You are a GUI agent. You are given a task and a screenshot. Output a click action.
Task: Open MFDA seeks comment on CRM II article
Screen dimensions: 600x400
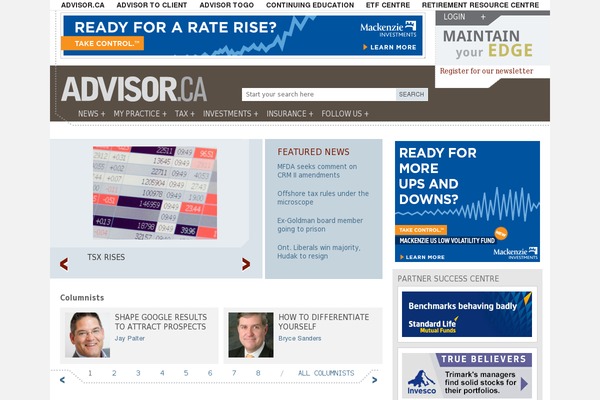(317, 171)
